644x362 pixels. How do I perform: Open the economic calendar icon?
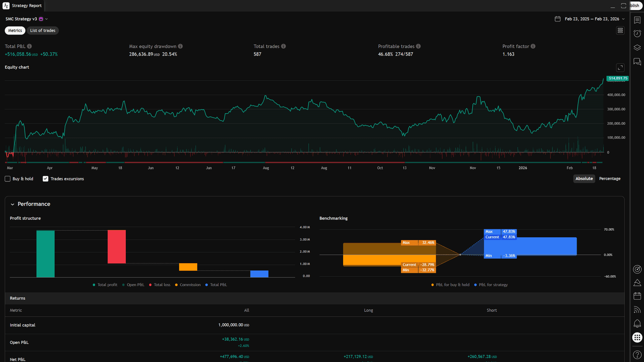[637, 296]
